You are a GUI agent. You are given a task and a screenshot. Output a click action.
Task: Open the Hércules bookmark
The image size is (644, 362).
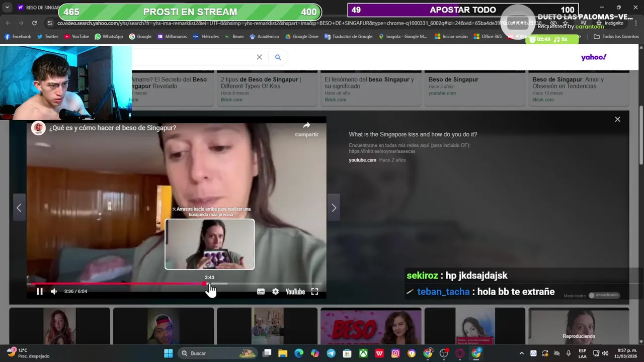[x=206, y=37]
